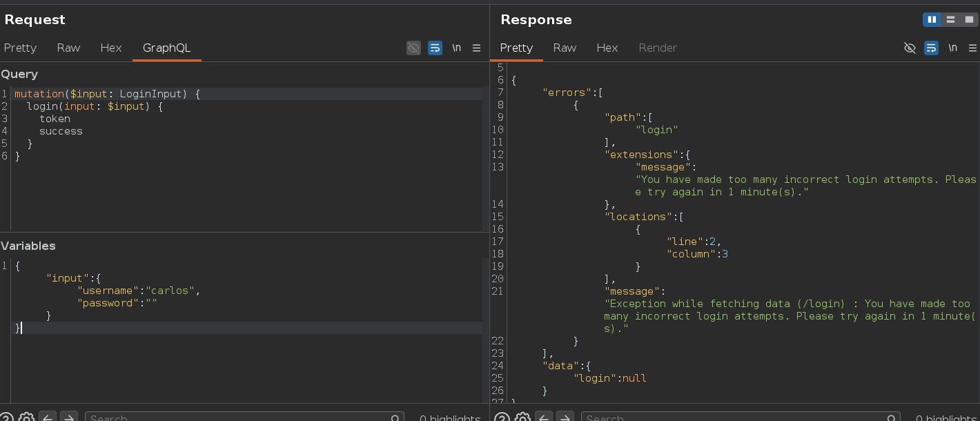Switch Request view to Pretty tab

point(20,48)
